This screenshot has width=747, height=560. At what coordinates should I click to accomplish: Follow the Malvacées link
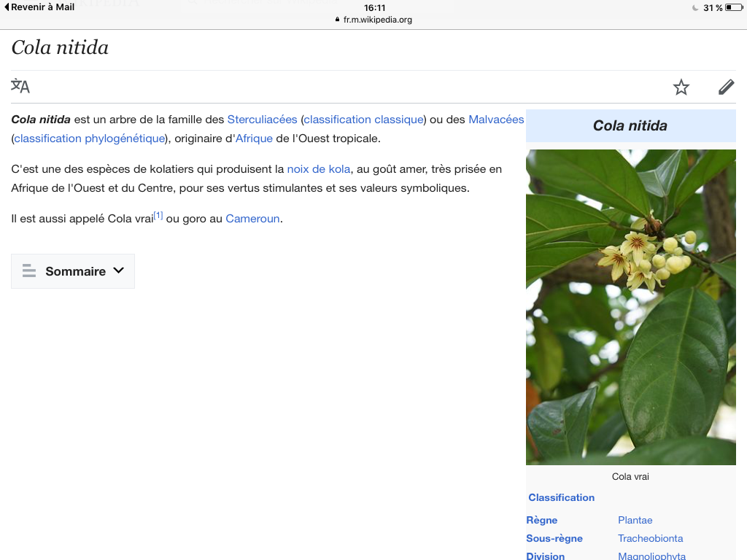[496, 120]
